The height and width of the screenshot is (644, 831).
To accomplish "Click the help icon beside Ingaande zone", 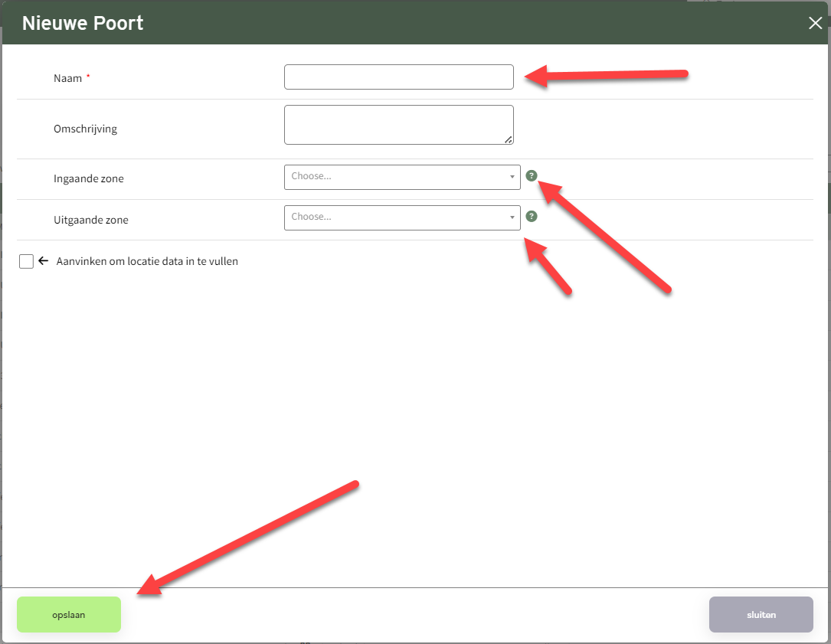I will point(532,176).
